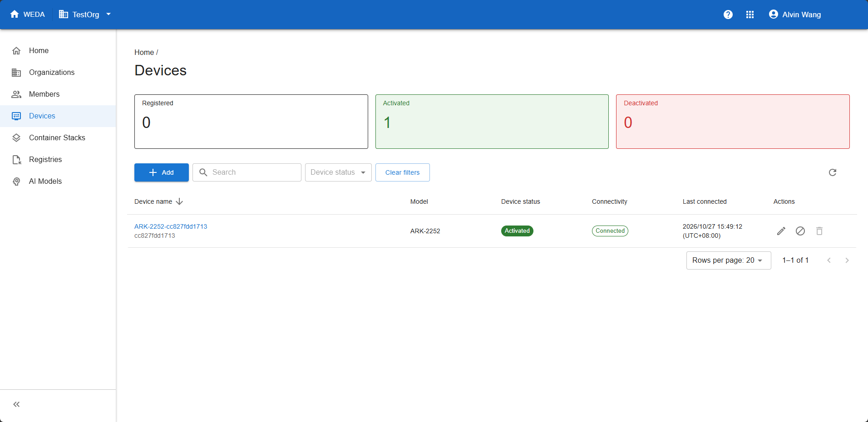Image resolution: width=868 pixels, height=422 pixels.
Task: Open Registries in the sidebar
Action: click(x=58, y=160)
